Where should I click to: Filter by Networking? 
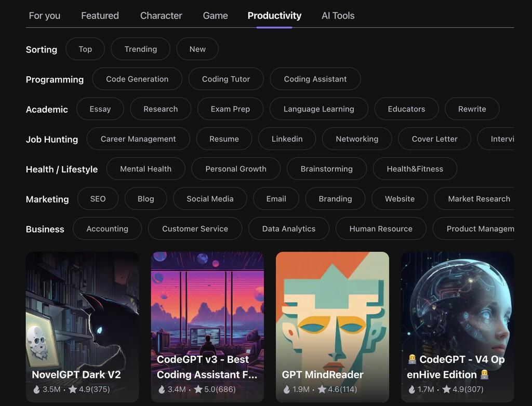(x=357, y=139)
